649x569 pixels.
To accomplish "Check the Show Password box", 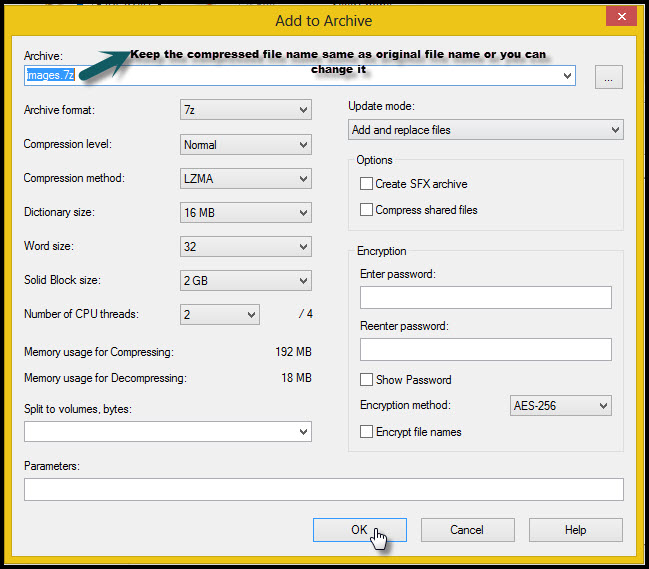I will pos(367,380).
